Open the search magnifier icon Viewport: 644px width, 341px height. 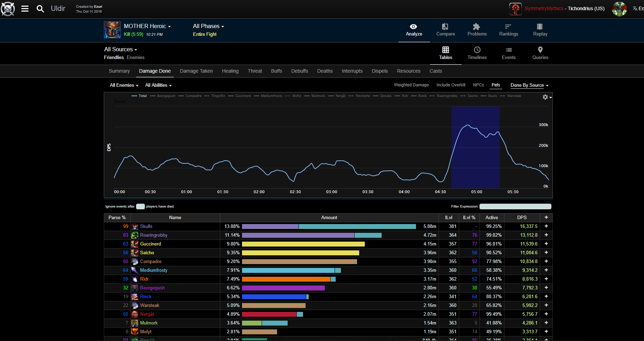(x=40, y=9)
